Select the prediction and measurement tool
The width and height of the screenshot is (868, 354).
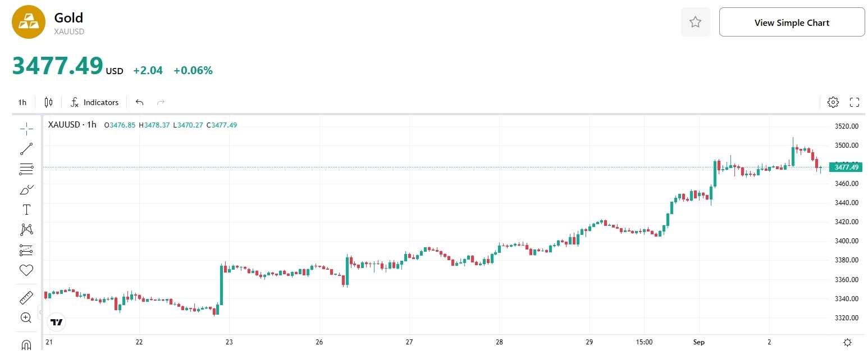point(26,250)
